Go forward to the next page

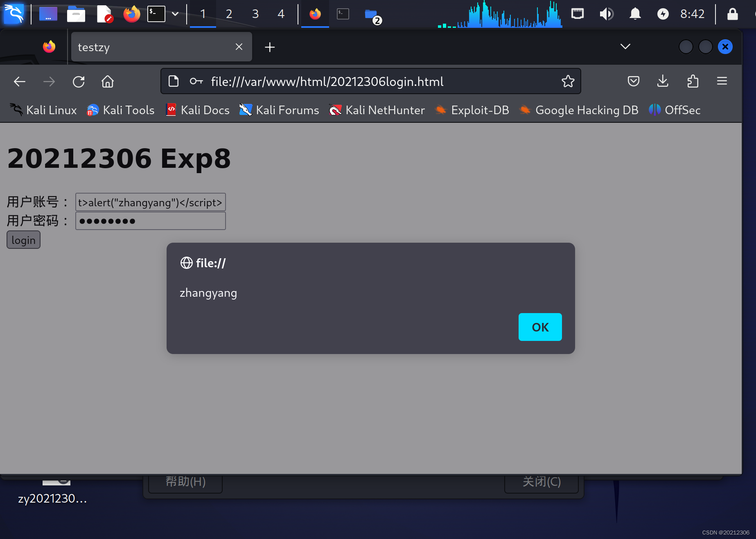click(49, 81)
